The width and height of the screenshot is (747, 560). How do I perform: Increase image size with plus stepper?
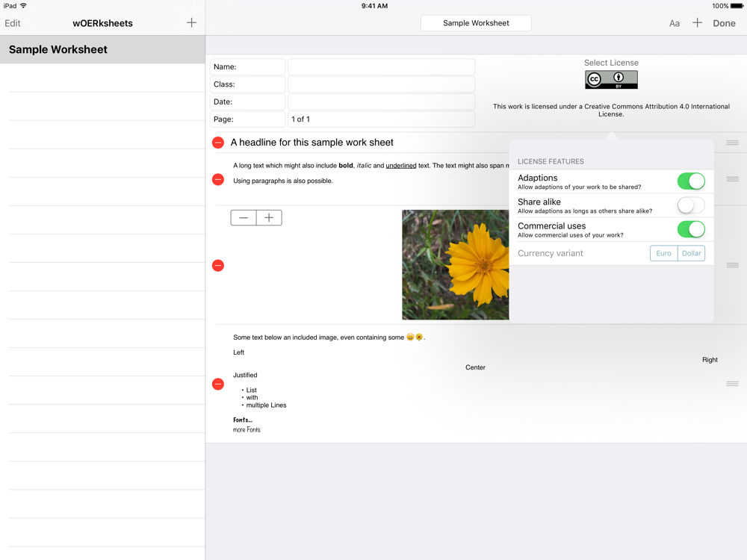tap(269, 218)
